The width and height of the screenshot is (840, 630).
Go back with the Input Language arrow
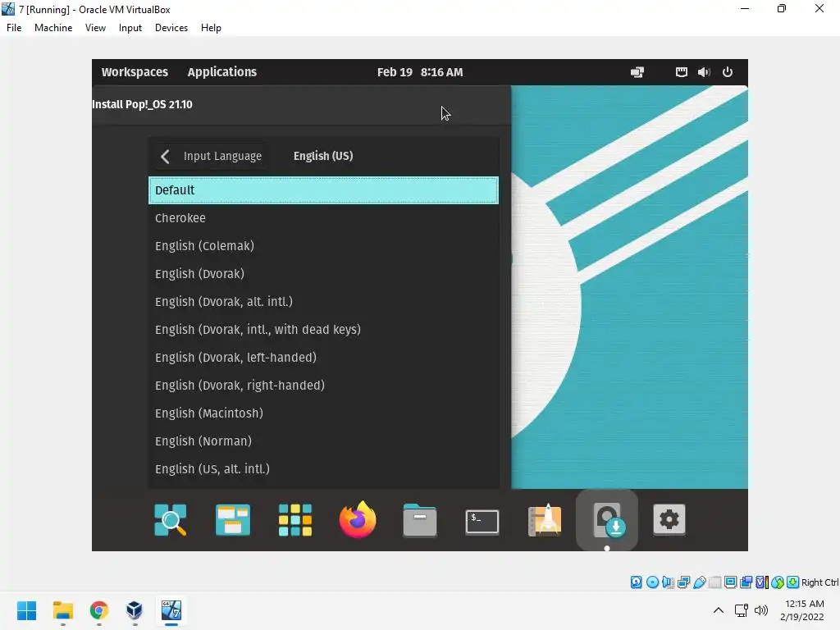165,157
